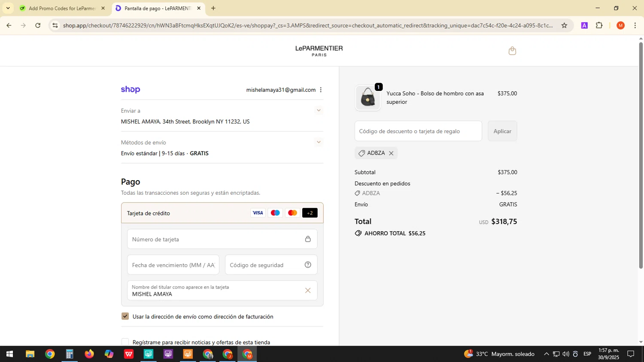Open Windows Start menu
This screenshot has width=644, height=362.
pyautogui.click(x=9, y=354)
